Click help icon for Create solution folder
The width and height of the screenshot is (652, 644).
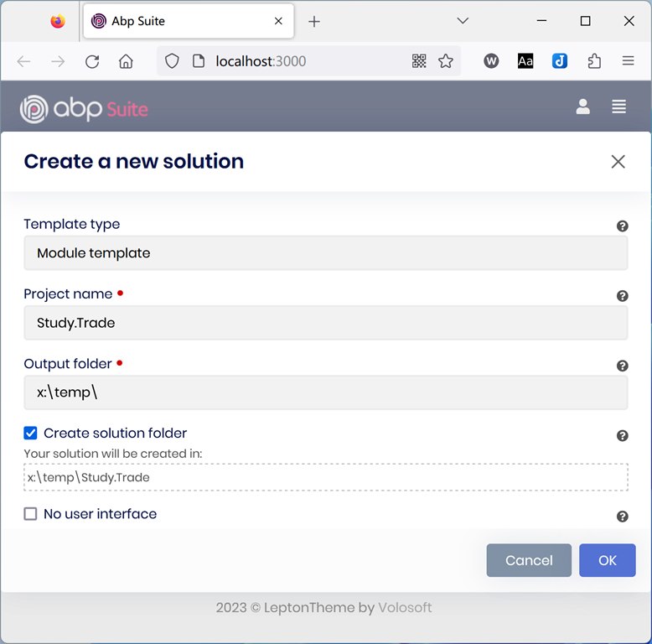(x=623, y=435)
